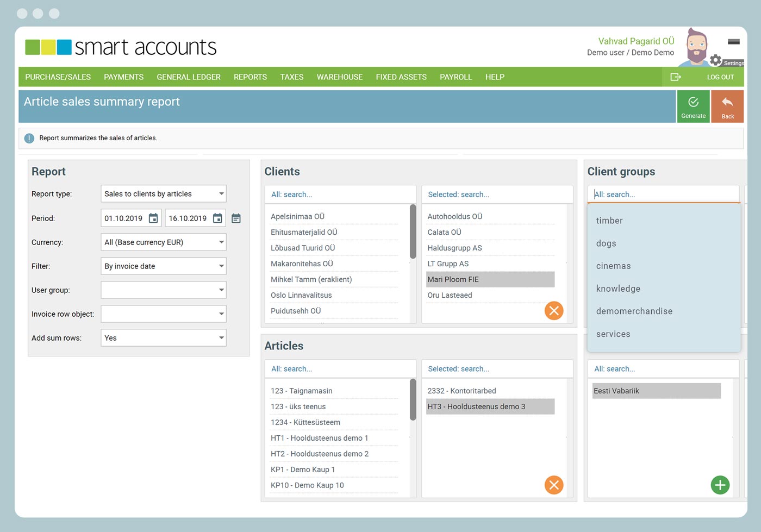Select Makaronitehas OÜ in clients list

click(334, 264)
